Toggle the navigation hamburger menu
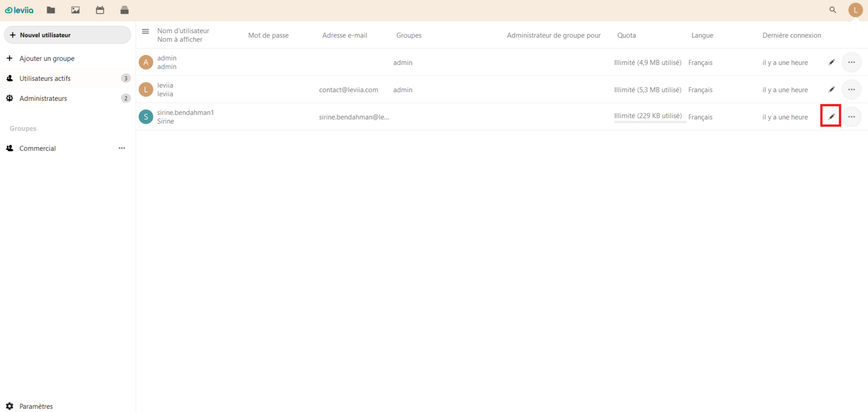The width and height of the screenshot is (868, 412). click(x=145, y=31)
